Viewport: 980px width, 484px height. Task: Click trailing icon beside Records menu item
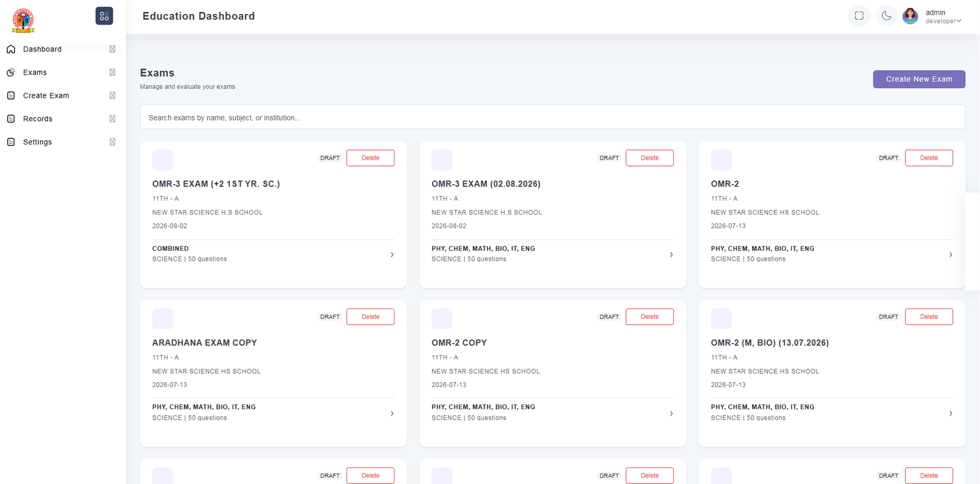tap(112, 119)
